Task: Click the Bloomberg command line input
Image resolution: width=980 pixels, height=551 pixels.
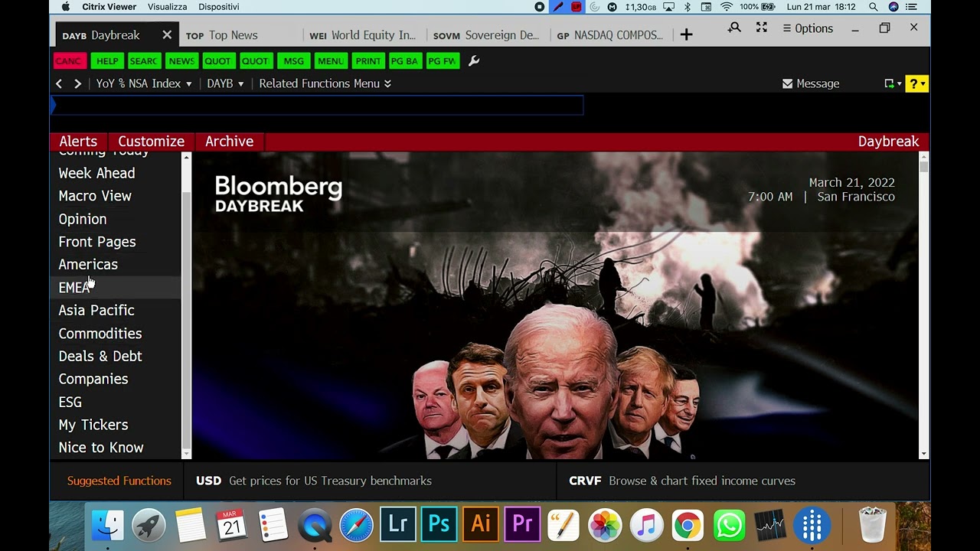Action: (x=318, y=105)
